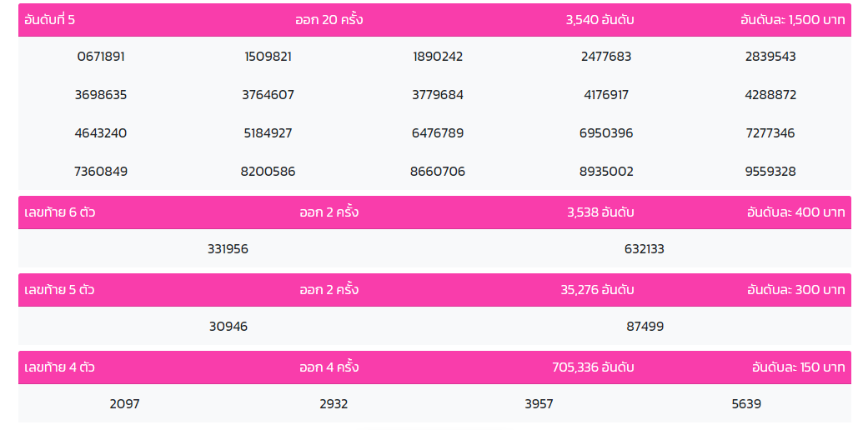Click number 4176917

pyautogui.click(x=606, y=95)
